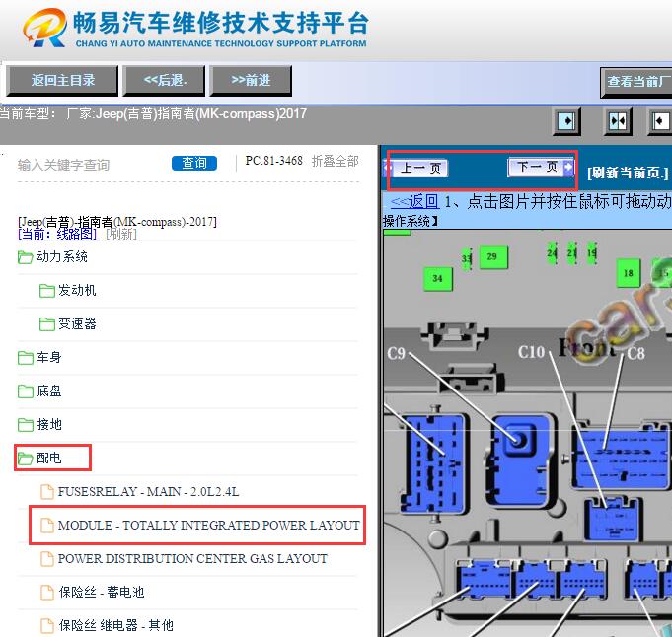Click fuse 34 in the diagram
Image resolution: width=672 pixels, height=637 pixels.
(x=437, y=279)
